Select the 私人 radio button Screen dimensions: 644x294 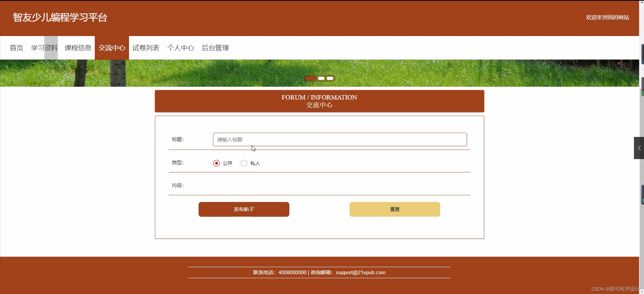(244, 163)
